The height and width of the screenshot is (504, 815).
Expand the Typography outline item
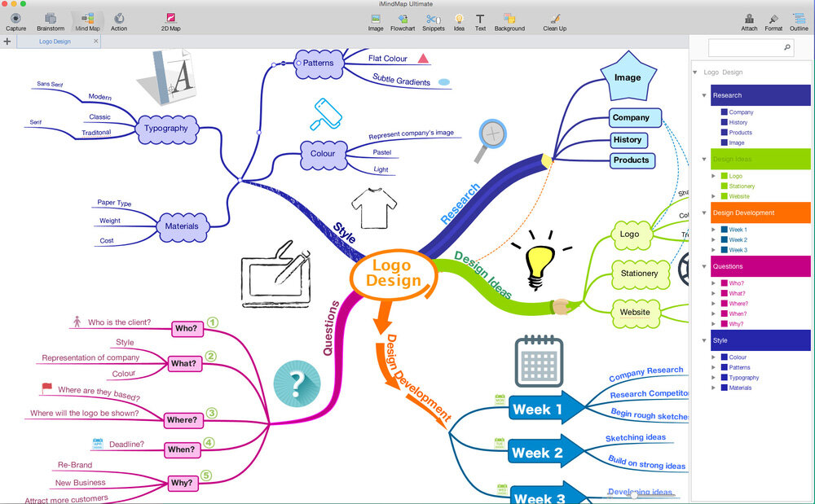[714, 377]
